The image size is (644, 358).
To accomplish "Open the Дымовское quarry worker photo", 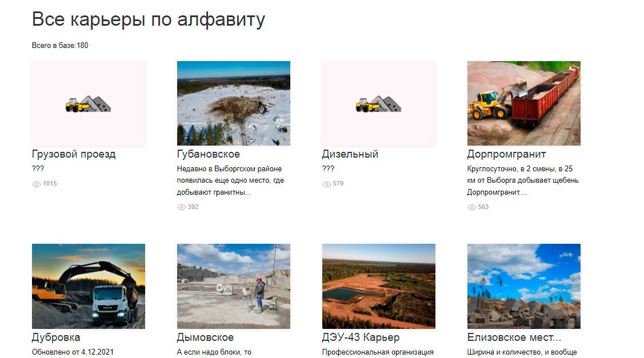I will click(x=233, y=286).
